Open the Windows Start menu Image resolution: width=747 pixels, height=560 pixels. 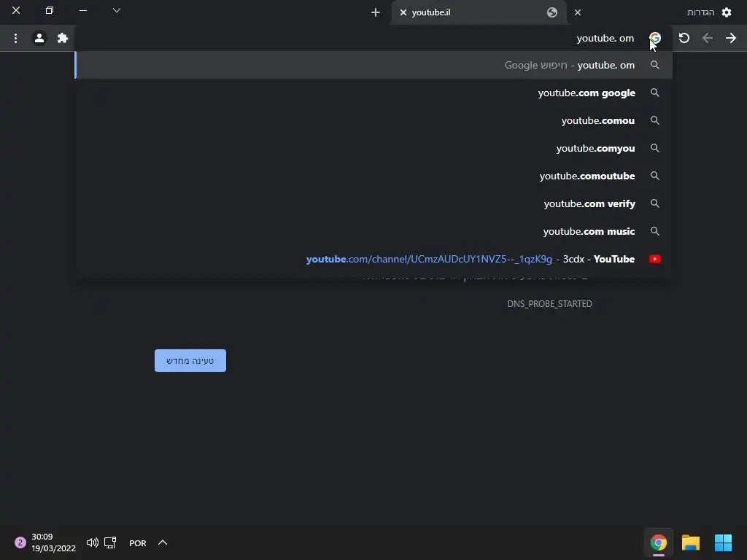tap(723, 542)
